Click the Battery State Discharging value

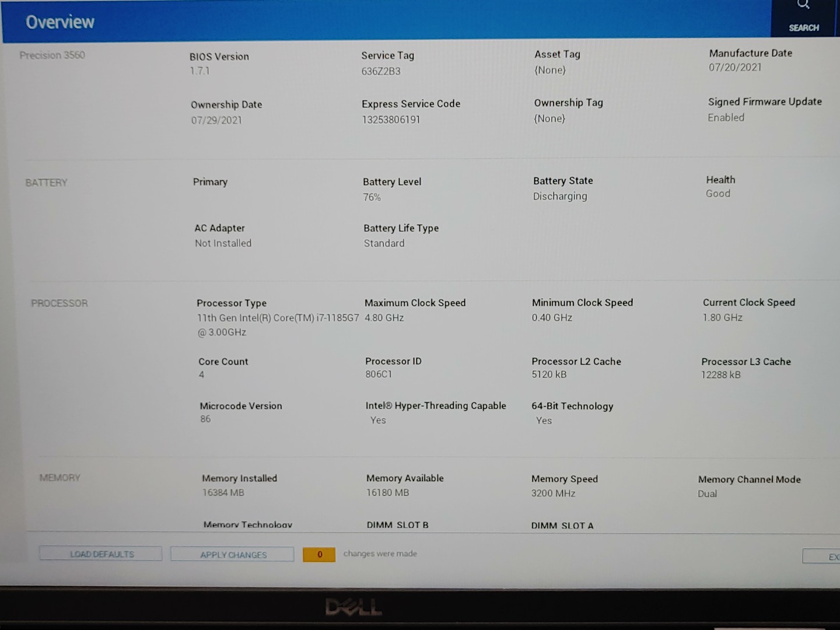(x=559, y=197)
